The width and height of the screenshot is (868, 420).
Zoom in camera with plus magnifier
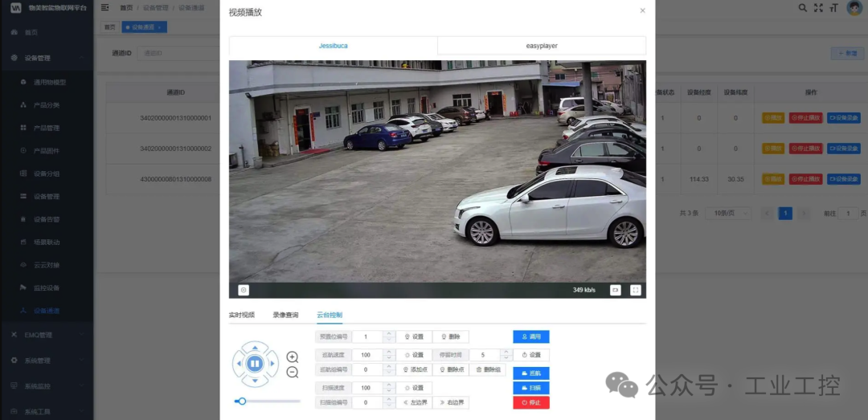[293, 357]
